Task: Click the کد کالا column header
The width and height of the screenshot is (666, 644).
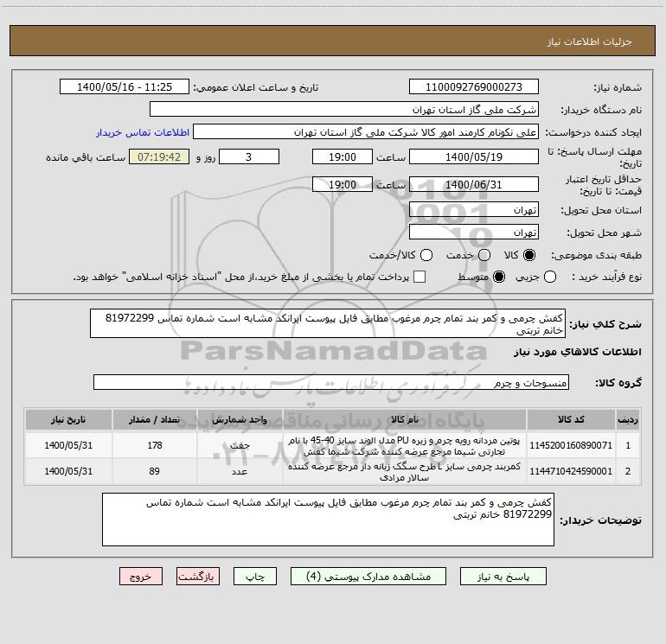Action: click(571, 419)
